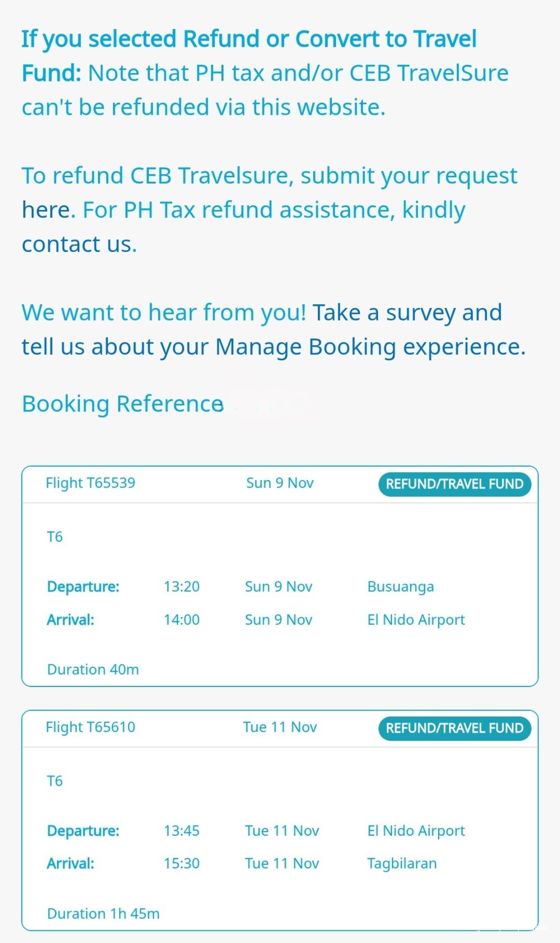Click the 14:00 arrival time
Image resolution: width=560 pixels, height=943 pixels.
click(182, 620)
